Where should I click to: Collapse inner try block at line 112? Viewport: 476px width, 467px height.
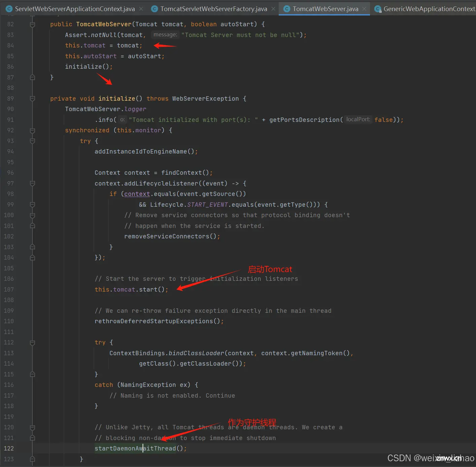pos(32,343)
